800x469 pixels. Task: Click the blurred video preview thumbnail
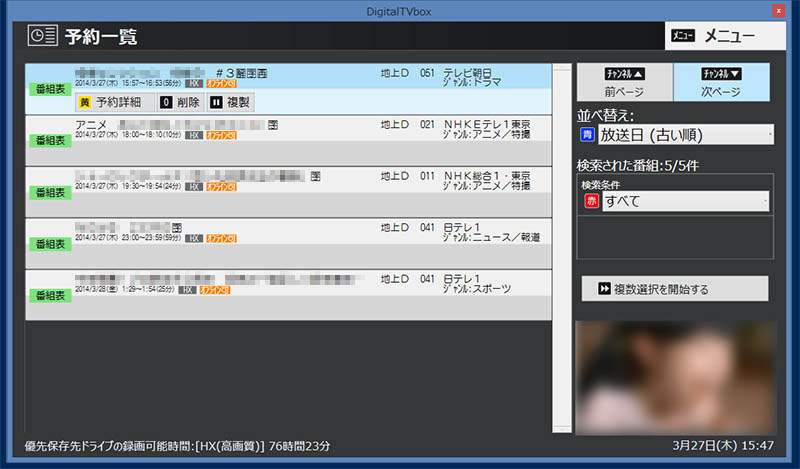[x=675, y=378]
